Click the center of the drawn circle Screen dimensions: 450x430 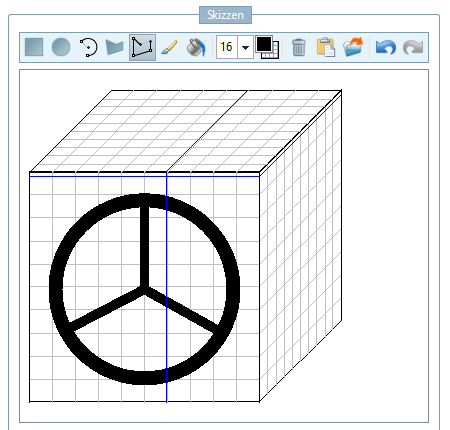pos(144,289)
